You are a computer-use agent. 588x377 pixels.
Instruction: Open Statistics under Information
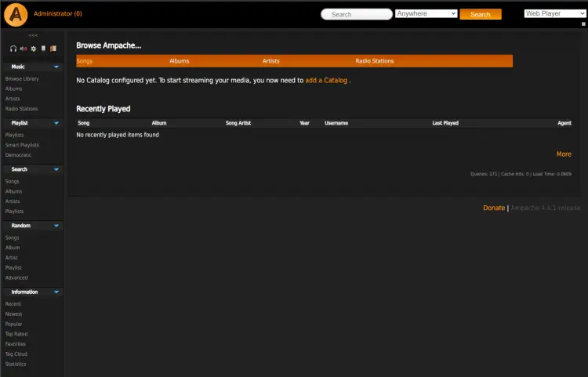(x=16, y=364)
